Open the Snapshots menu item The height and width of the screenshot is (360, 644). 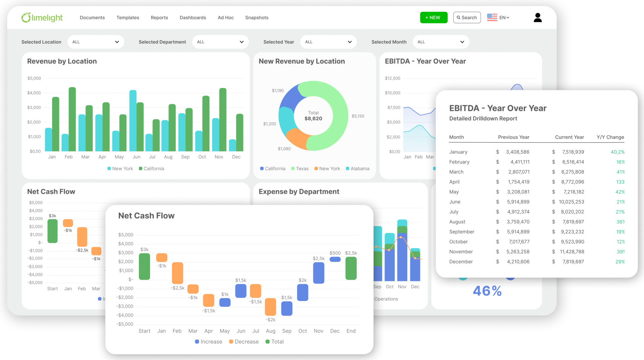(257, 17)
